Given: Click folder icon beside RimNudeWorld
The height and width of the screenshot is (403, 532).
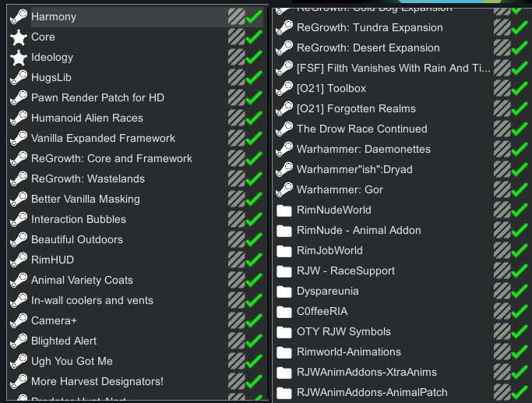Looking at the screenshot, I should (x=284, y=210).
